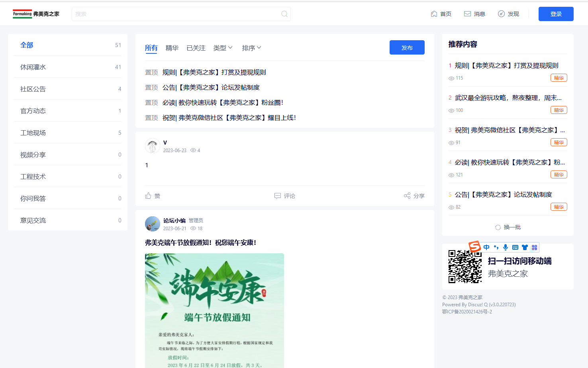The width and height of the screenshot is (588, 368).
Task: Open the Sogou toolbox grid icon
Action: [534, 247]
